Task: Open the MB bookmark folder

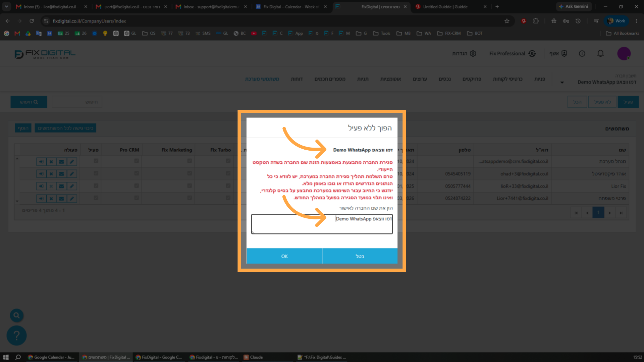Action: [x=404, y=34]
